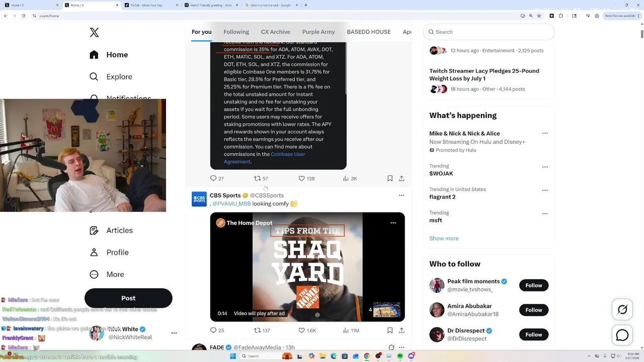644x362 pixels.
Task: View analytics of the post with 11M views
Action: pyautogui.click(x=351, y=330)
